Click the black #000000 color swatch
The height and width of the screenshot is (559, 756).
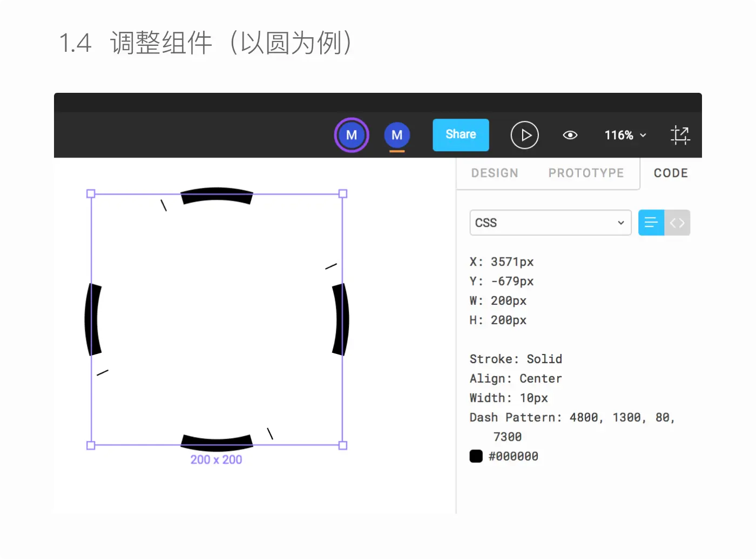coord(476,456)
